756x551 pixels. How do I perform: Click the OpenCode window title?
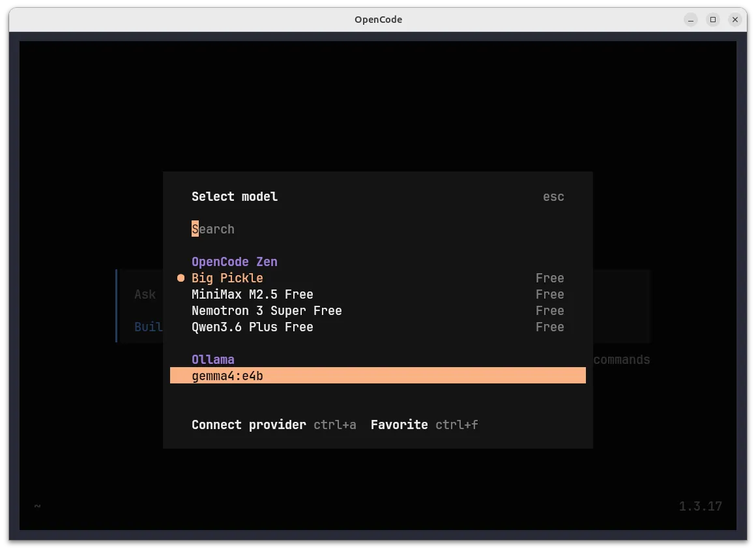[378, 20]
